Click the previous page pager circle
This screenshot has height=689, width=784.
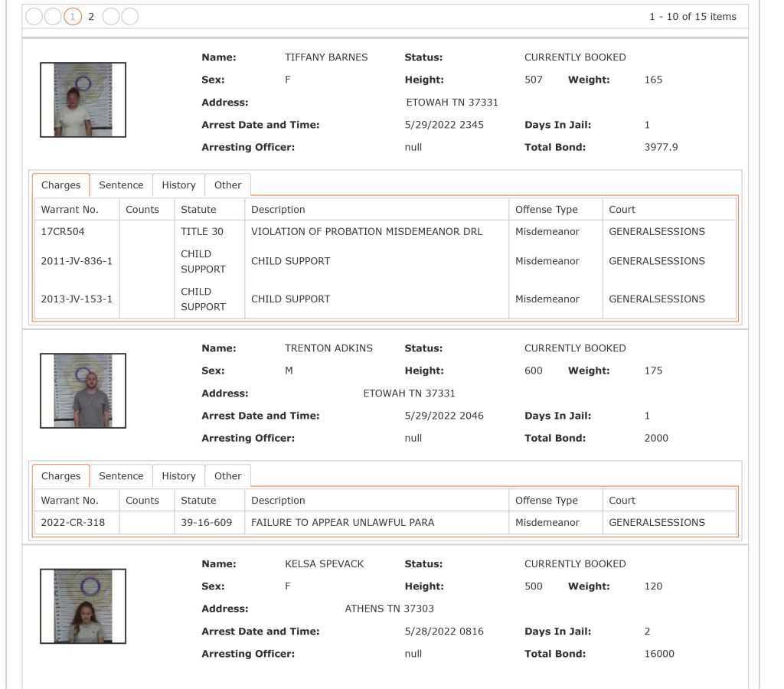tap(53, 17)
